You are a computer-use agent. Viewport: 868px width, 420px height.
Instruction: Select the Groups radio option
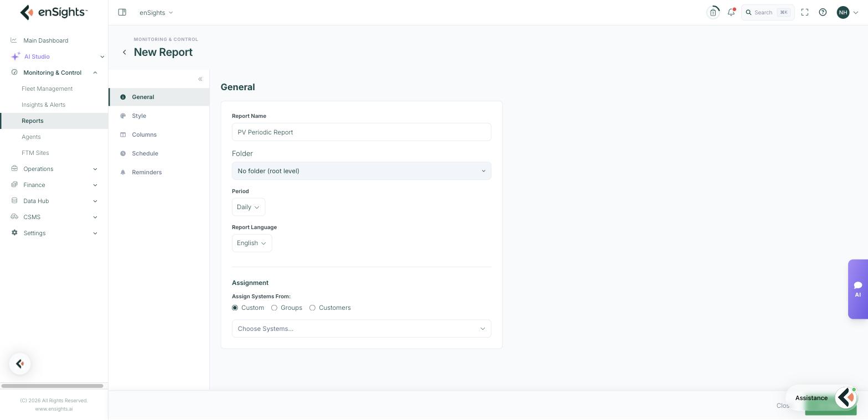coord(274,308)
